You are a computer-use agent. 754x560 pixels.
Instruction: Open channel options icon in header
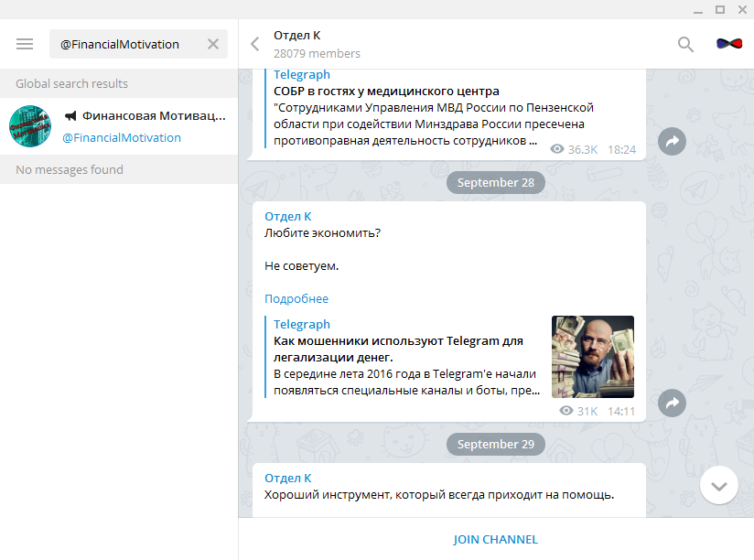[x=728, y=44]
